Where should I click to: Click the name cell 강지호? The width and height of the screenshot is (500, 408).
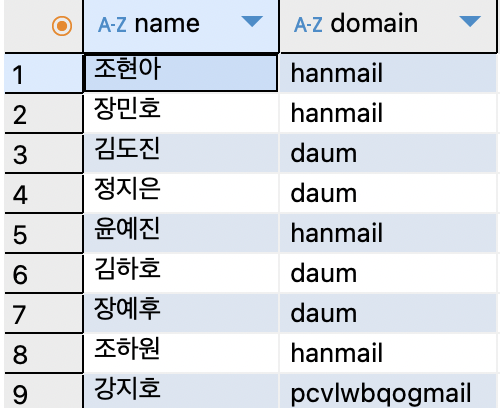click(x=181, y=391)
